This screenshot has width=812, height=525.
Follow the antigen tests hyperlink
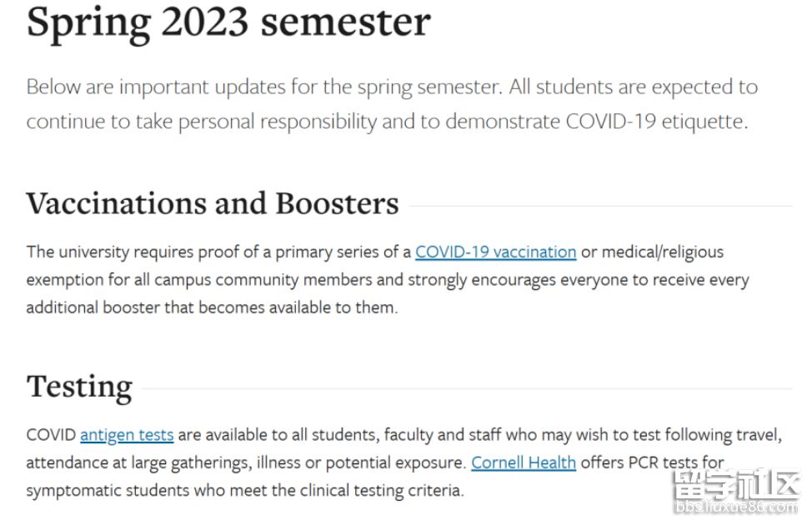point(127,435)
